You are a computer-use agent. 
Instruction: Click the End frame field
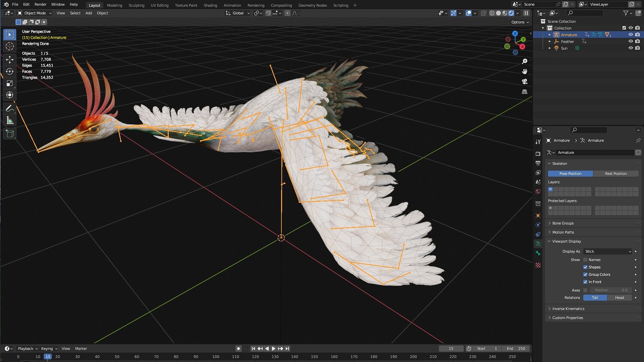point(516,349)
